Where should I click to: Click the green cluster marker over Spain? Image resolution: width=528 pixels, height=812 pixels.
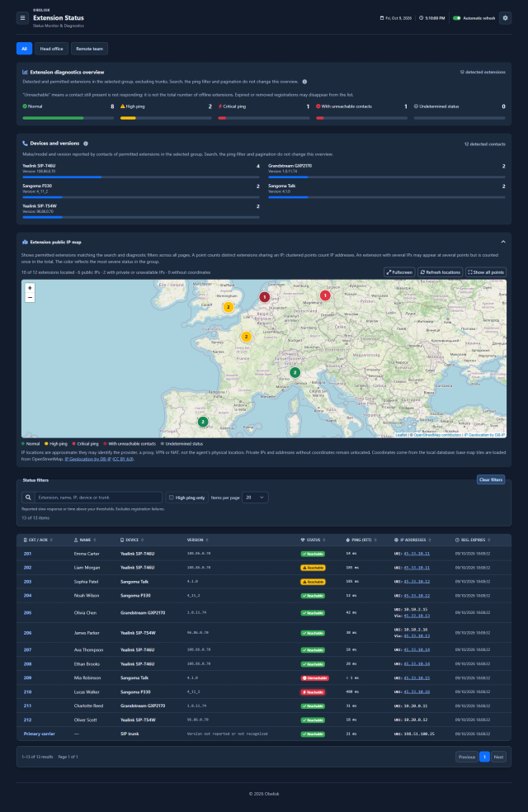click(203, 422)
